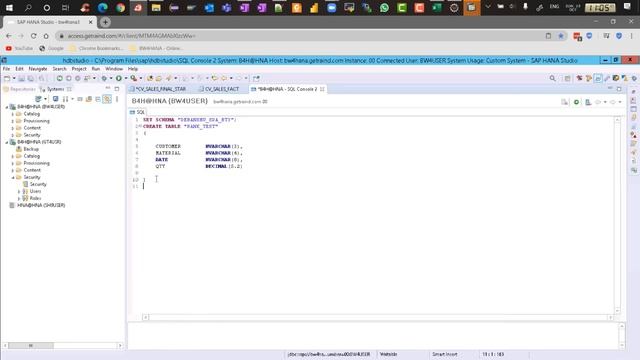Click the Maximize icon of the Systems panel

[117, 89]
